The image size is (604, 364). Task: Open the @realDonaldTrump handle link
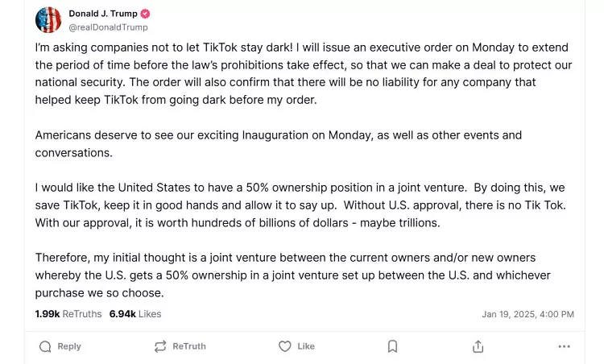tap(108, 27)
